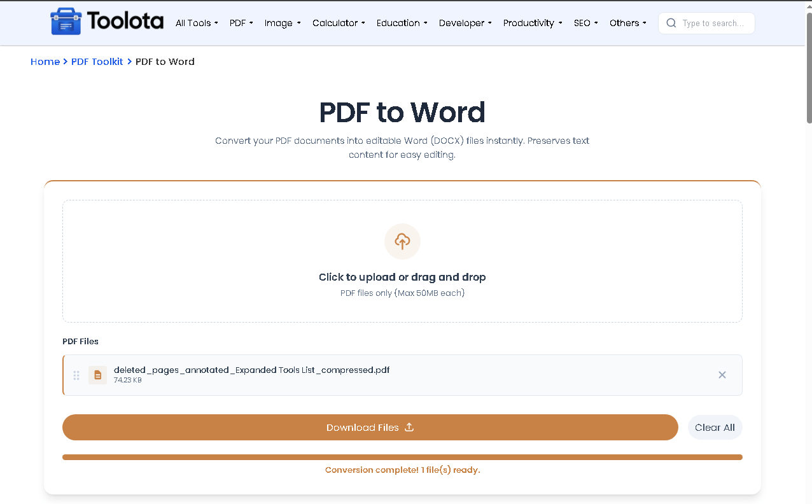Select the file name deleted_pages_annotated_Expanded Tools List_compressed.pdf

251,370
